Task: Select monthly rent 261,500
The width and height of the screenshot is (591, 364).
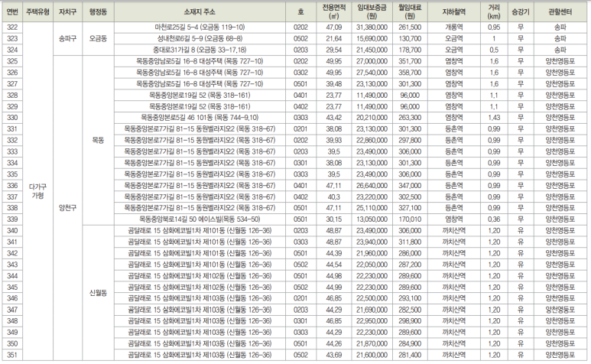Action: pyautogui.click(x=410, y=27)
